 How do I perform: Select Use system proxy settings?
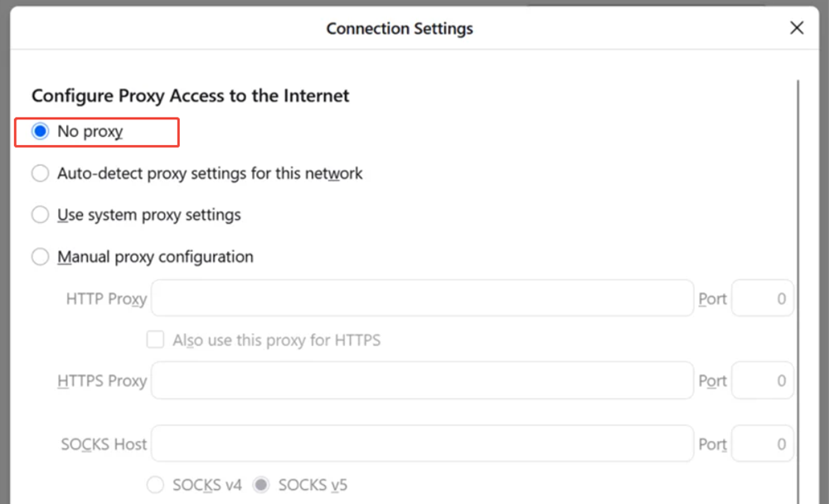coord(40,215)
